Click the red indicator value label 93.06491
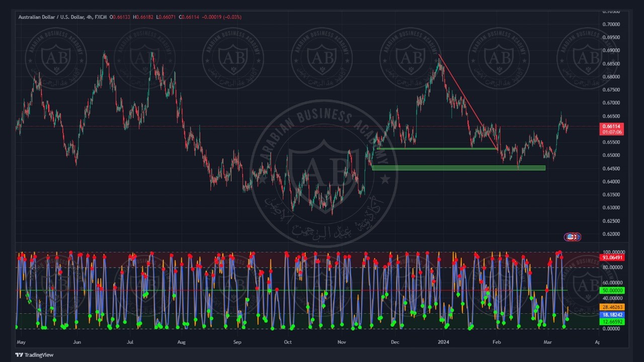 point(612,257)
